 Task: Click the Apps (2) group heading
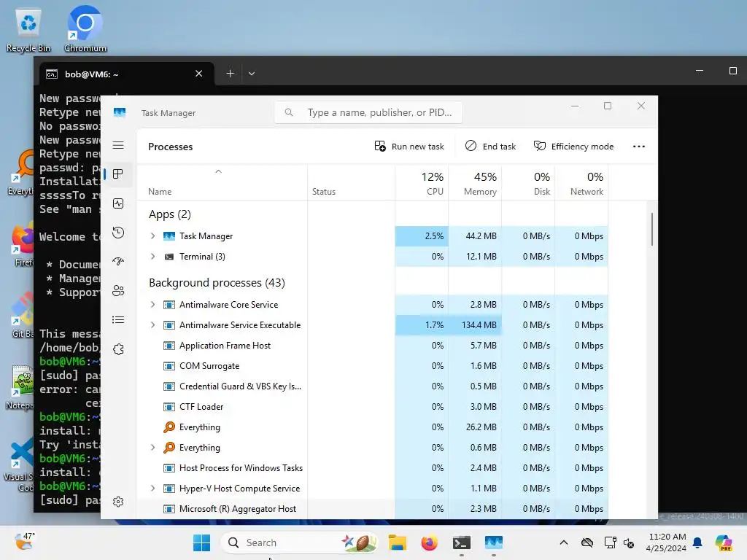[169, 214]
